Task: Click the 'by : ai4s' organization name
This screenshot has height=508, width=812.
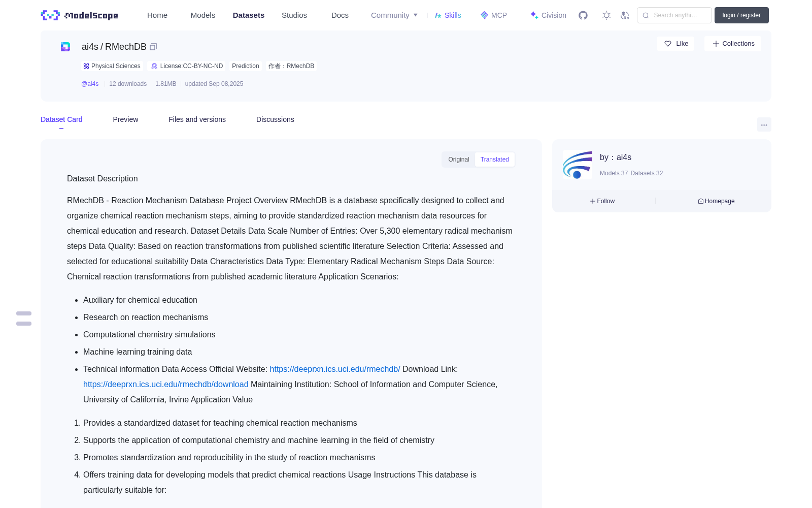Action: tap(616, 157)
